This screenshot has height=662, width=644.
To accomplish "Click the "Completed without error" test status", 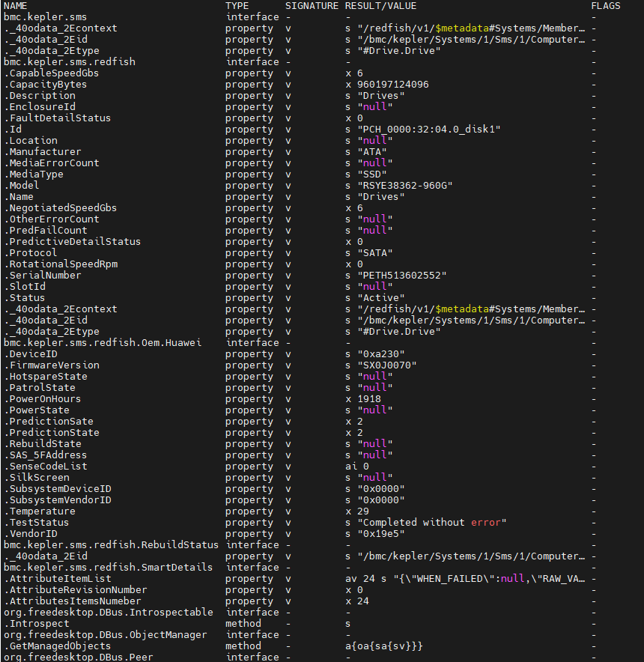I will point(432,523).
